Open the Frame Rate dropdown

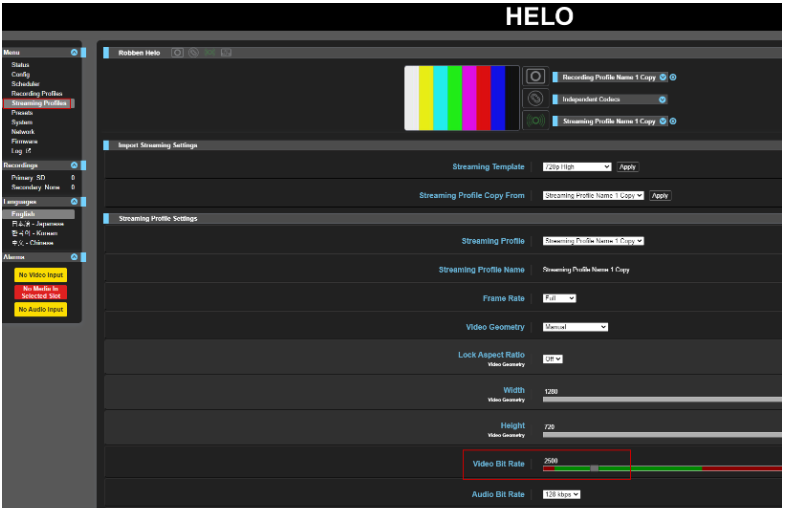(559, 298)
